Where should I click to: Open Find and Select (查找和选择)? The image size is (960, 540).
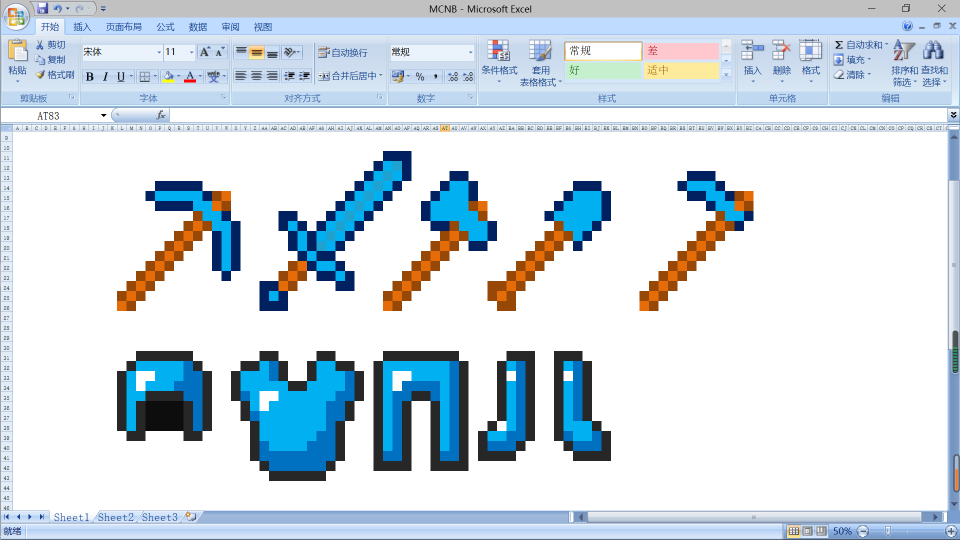[934, 62]
